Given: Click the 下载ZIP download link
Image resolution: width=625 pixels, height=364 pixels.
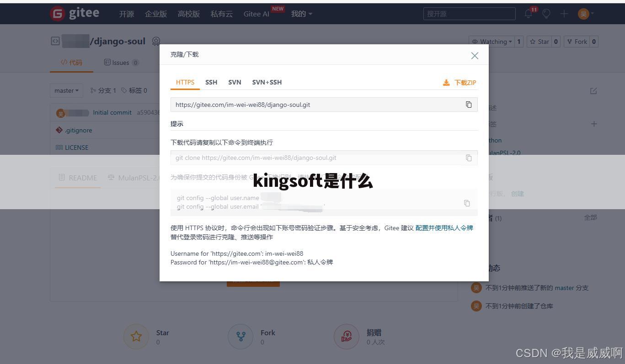Looking at the screenshot, I should point(459,83).
